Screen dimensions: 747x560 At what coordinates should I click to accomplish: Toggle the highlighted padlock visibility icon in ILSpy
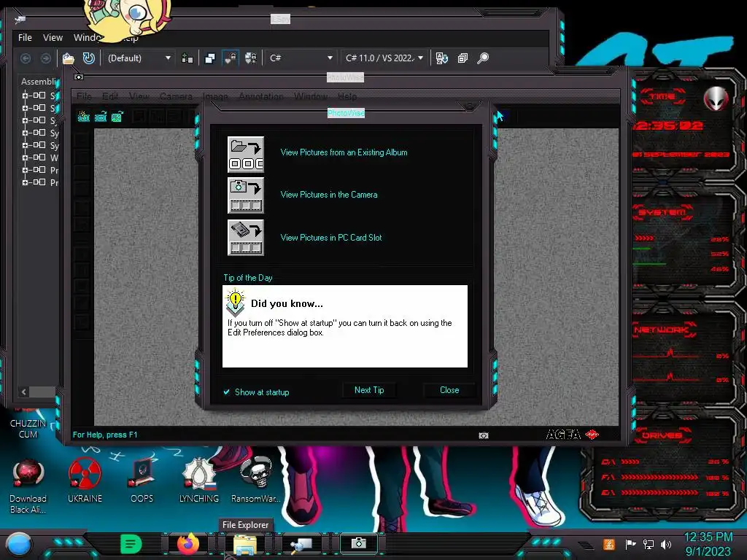pyautogui.click(x=230, y=58)
